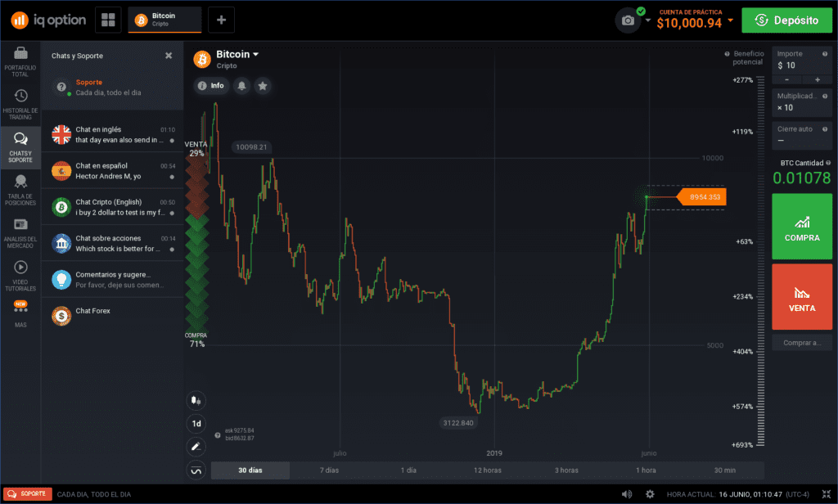Screen dimensions: 838x504
Task: Click the iq option logo
Action: coord(48,20)
